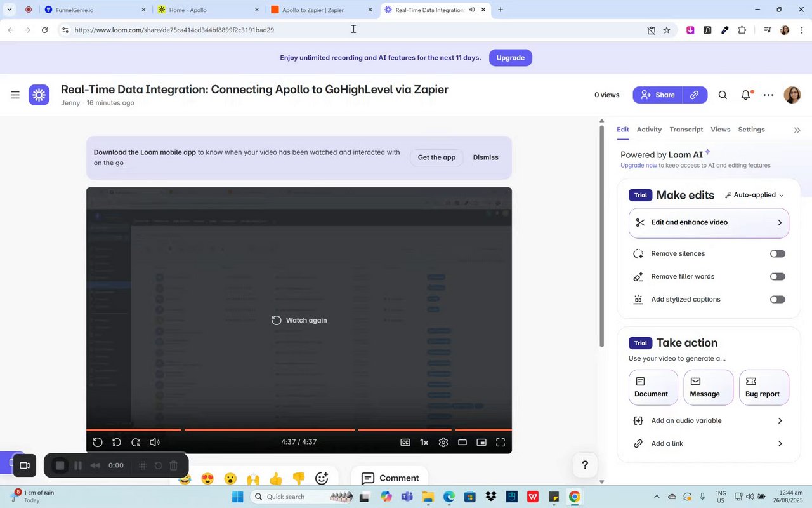
Task: Select the Edit tab
Action: click(623, 130)
